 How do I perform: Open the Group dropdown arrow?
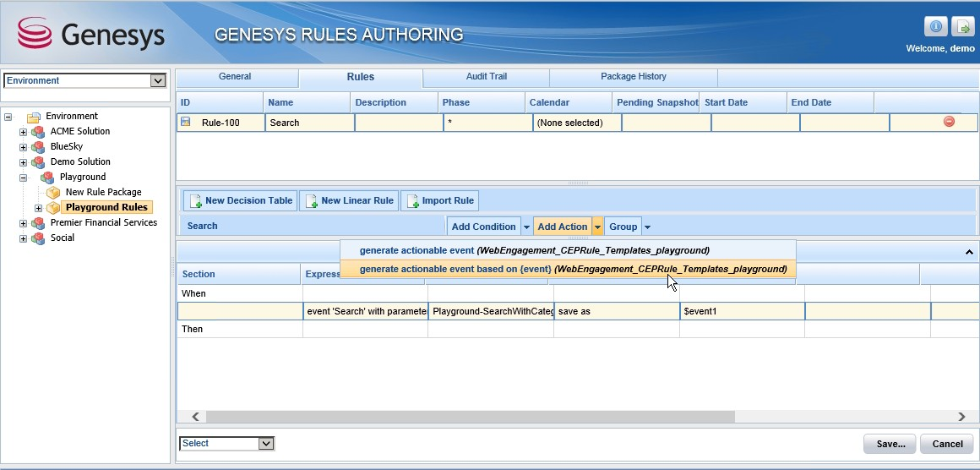coord(647,227)
